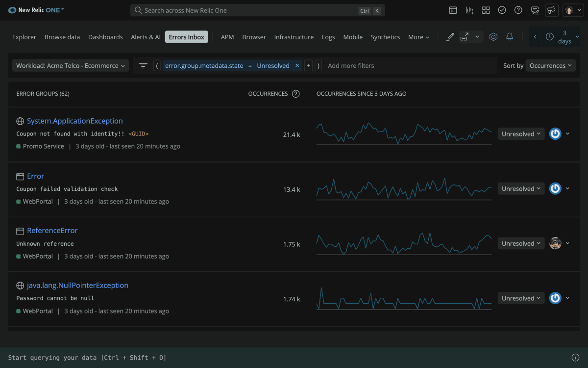Viewport: 588px width, 368px height.
Task: Open the share options dropdown arrow
Action: pyautogui.click(x=477, y=37)
